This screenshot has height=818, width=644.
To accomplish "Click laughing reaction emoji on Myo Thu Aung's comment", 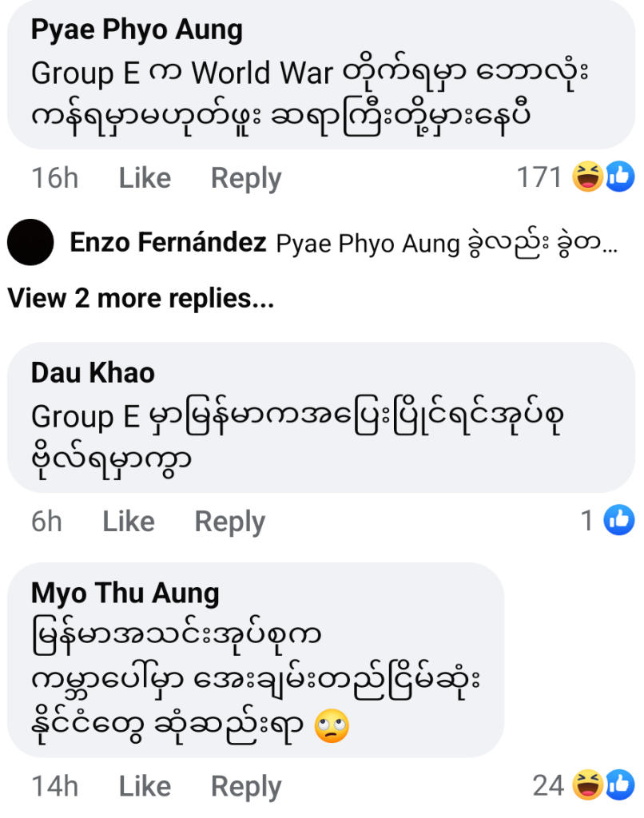I will coord(588,786).
